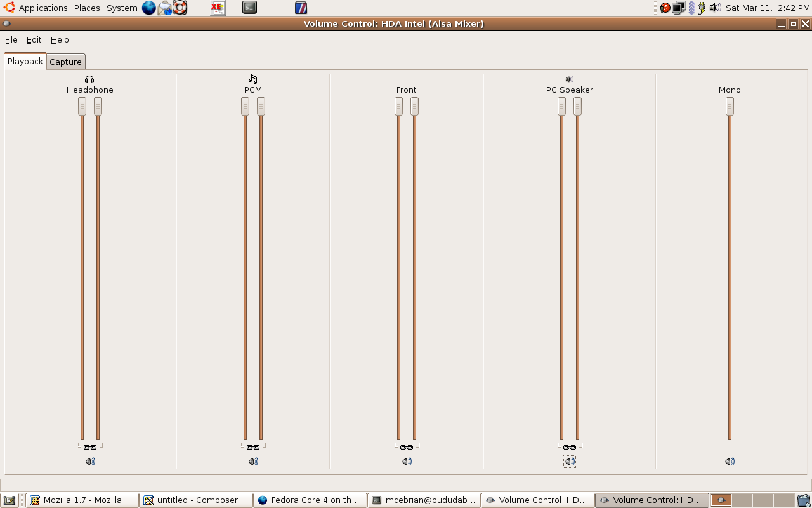Mute the Mono channel
This screenshot has height=508, width=812.
pyautogui.click(x=730, y=462)
